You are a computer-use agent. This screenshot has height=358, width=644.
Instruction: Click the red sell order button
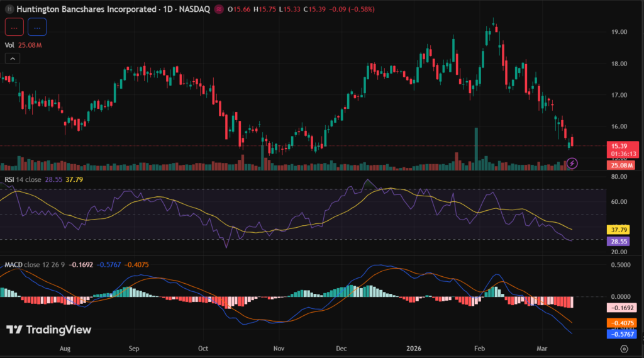click(x=14, y=27)
